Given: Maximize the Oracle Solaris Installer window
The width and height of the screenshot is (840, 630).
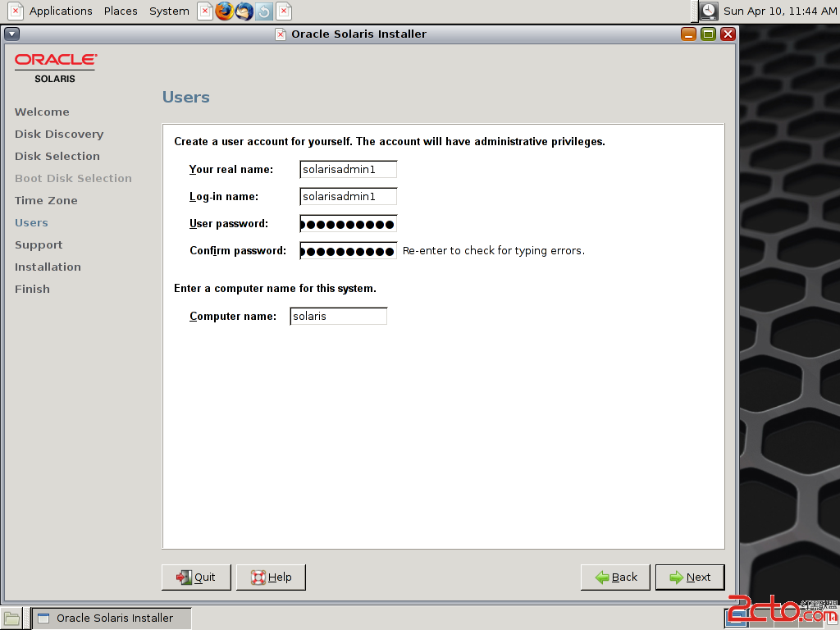Looking at the screenshot, I should 708,34.
